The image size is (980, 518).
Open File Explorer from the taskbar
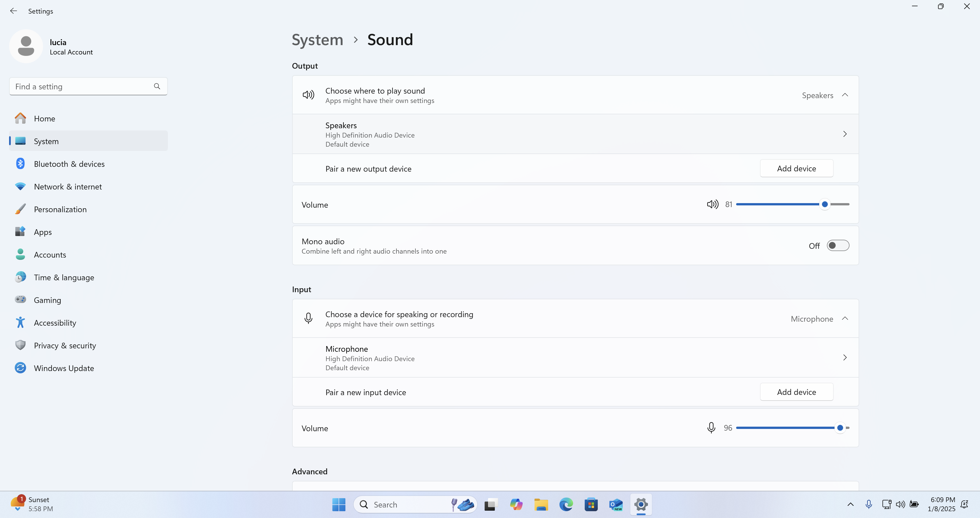(540, 505)
